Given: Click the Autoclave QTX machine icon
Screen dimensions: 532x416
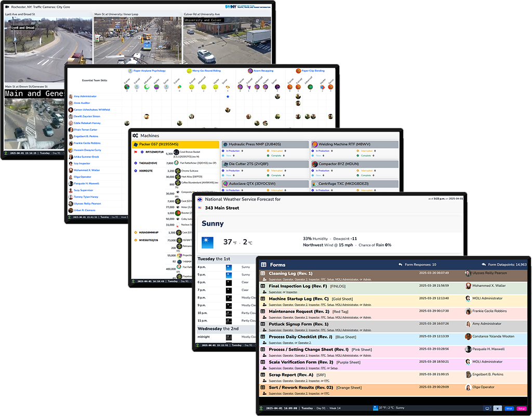Looking at the screenshot, I should [225, 184].
